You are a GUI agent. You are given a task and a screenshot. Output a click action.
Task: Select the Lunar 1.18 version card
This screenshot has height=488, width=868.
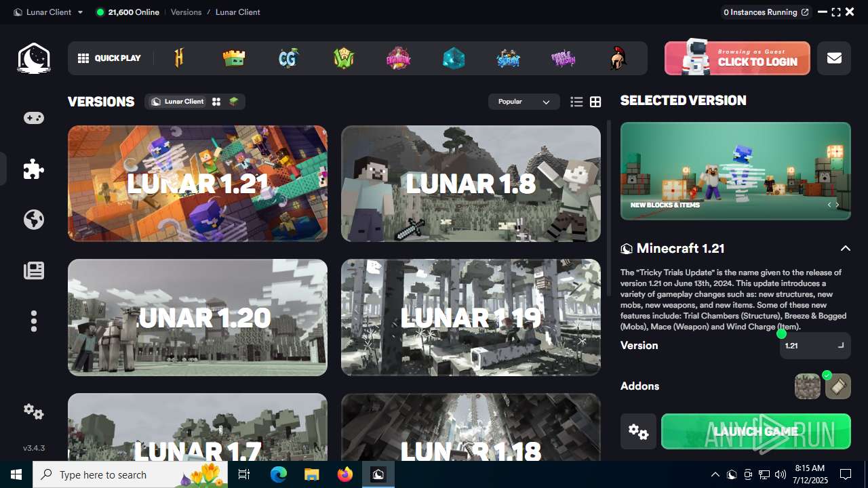coord(471,427)
